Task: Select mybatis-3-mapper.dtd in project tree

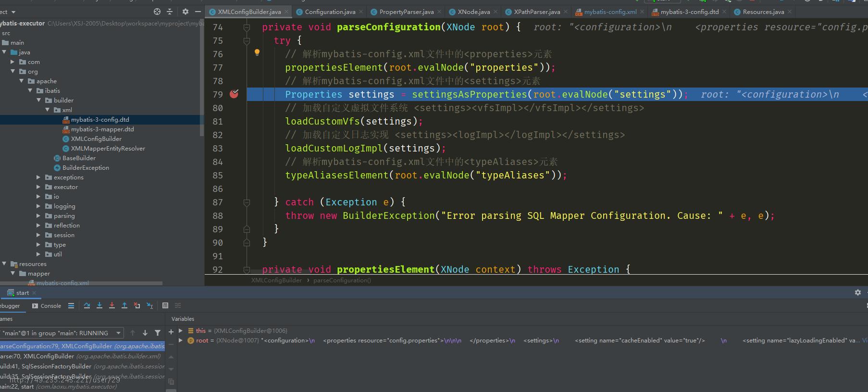Action: pyautogui.click(x=102, y=129)
